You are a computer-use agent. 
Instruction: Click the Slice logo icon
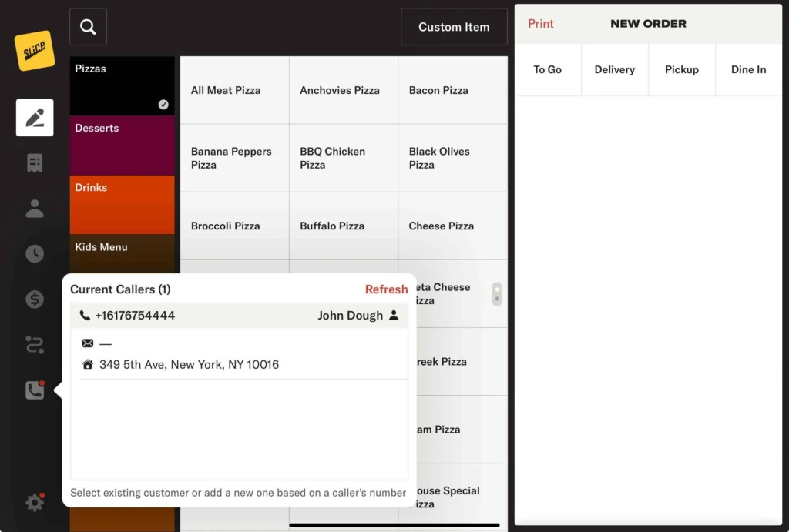coord(35,51)
